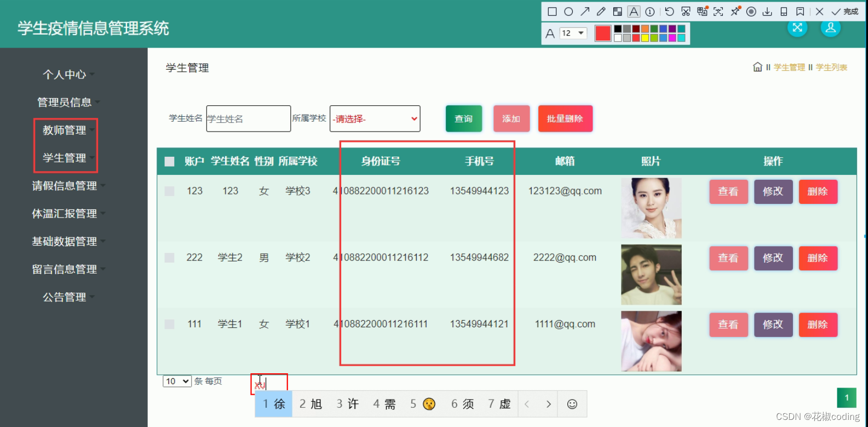Image resolution: width=868 pixels, height=427 pixels.
Task: Click 查看 for student 学生2
Action: (728, 258)
